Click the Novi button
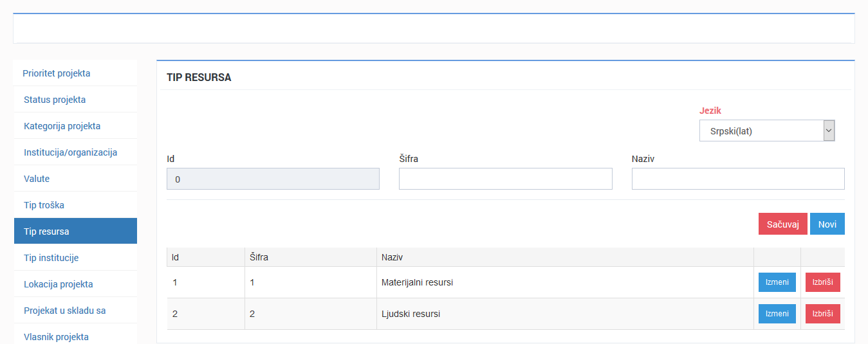 click(x=827, y=224)
